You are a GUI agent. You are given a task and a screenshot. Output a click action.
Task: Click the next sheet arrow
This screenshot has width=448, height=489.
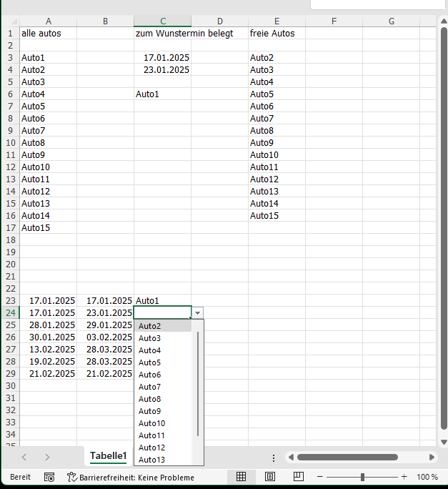pos(47,458)
